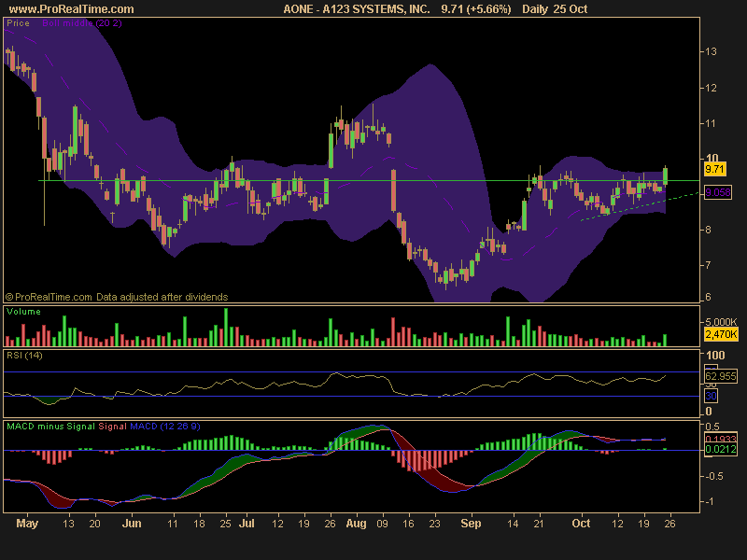Click the yellow 2,470K volume tag

(721, 334)
